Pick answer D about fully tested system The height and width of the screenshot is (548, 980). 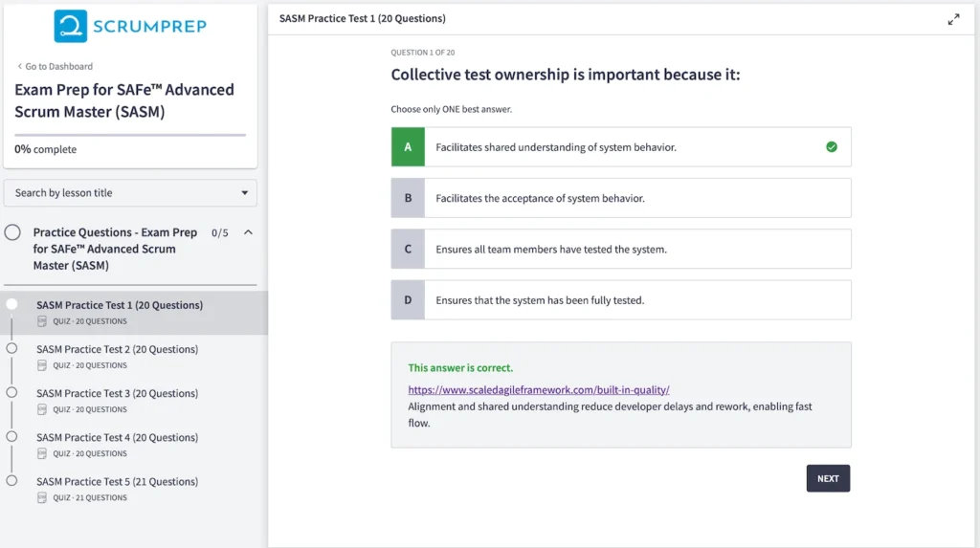click(540, 300)
